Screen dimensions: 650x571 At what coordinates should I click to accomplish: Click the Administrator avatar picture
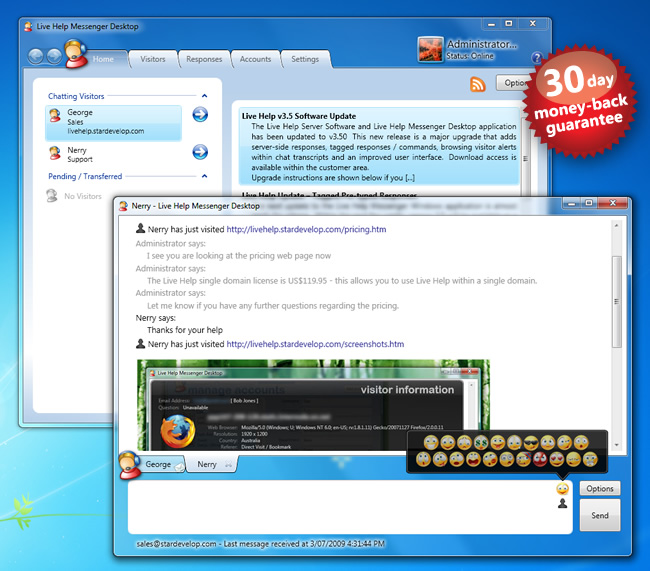tap(430, 49)
